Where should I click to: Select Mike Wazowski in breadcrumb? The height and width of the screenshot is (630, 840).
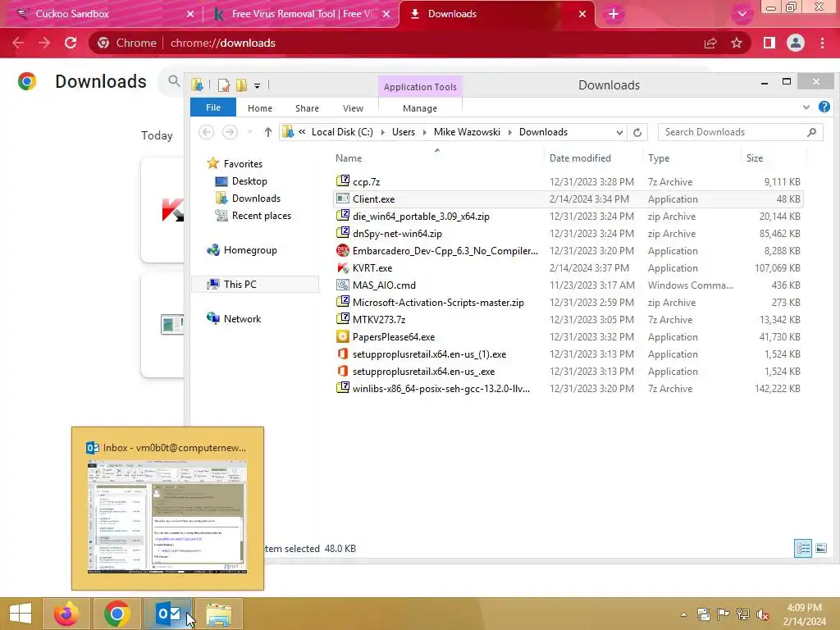point(467,132)
